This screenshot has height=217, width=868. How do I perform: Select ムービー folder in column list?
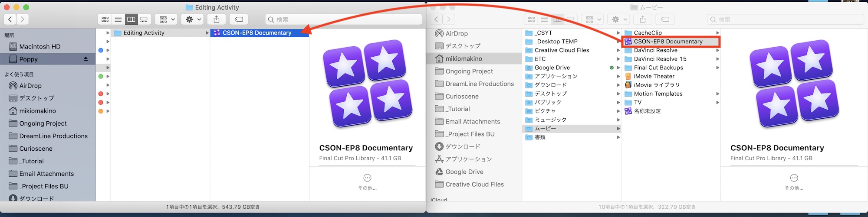[x=571, y=129]
